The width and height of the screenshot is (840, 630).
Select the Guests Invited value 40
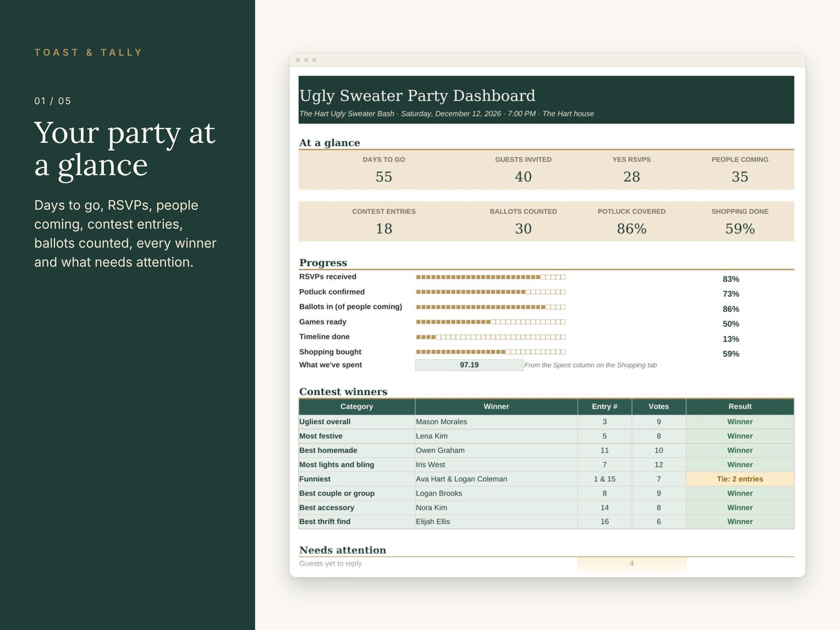tap(523, 177)
